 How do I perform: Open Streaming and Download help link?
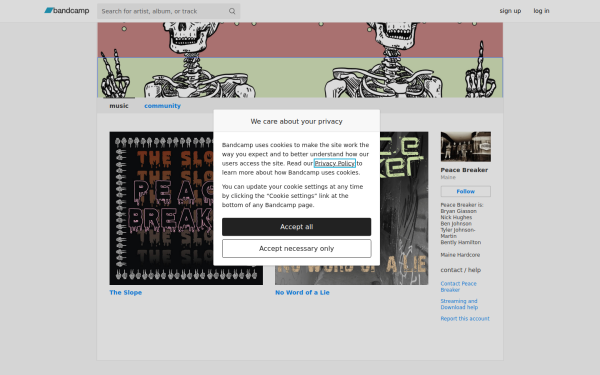point(459,304)
